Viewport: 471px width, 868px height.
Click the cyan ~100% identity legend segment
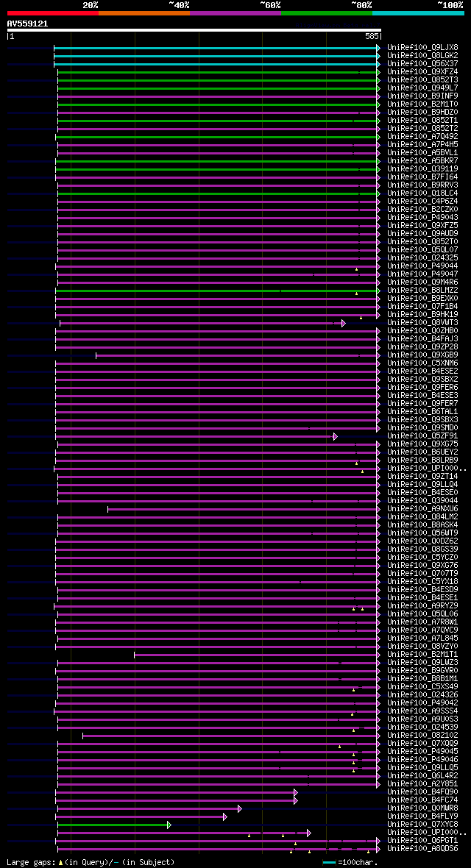pos(418,13)
